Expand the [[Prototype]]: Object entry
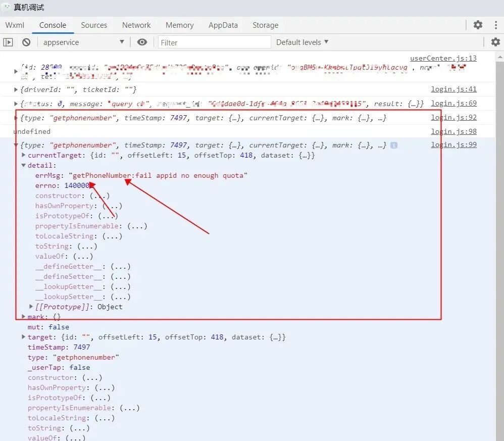The width and height of the screenshot is (504, 441). pyautogui.click(x=31, y=306)
